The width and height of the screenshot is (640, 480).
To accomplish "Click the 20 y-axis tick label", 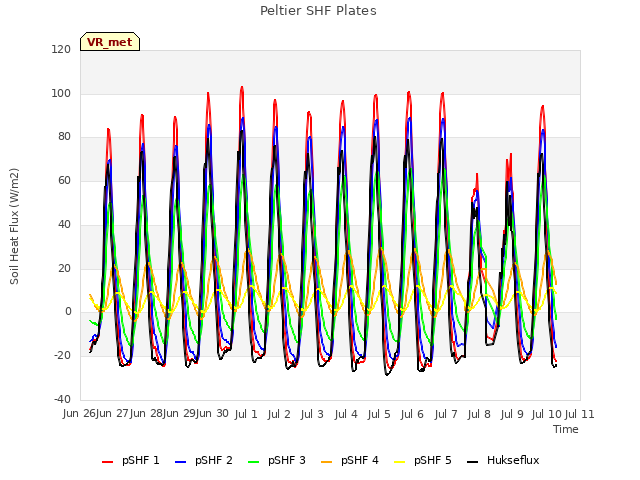I will (x=64, y=269).
